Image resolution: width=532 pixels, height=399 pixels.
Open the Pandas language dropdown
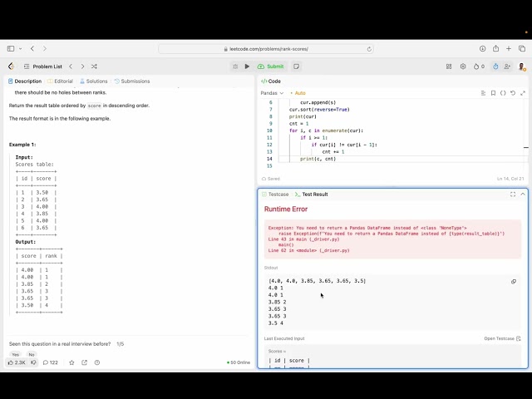[x=271, y=93]
